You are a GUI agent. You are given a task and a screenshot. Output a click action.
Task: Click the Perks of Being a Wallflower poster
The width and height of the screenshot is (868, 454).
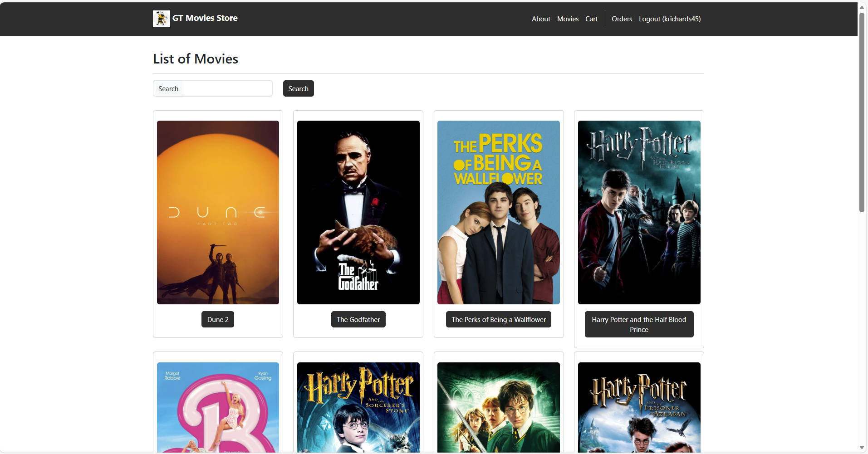[x=499, y=212]
